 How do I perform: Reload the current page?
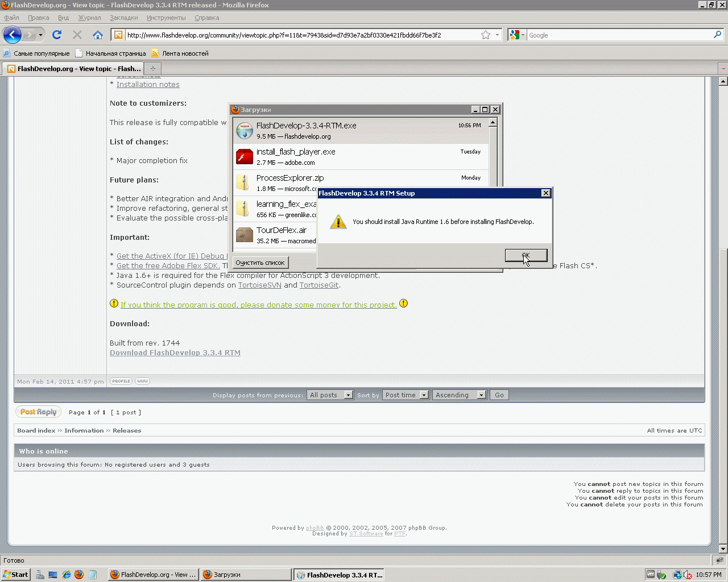pos(57,35)
